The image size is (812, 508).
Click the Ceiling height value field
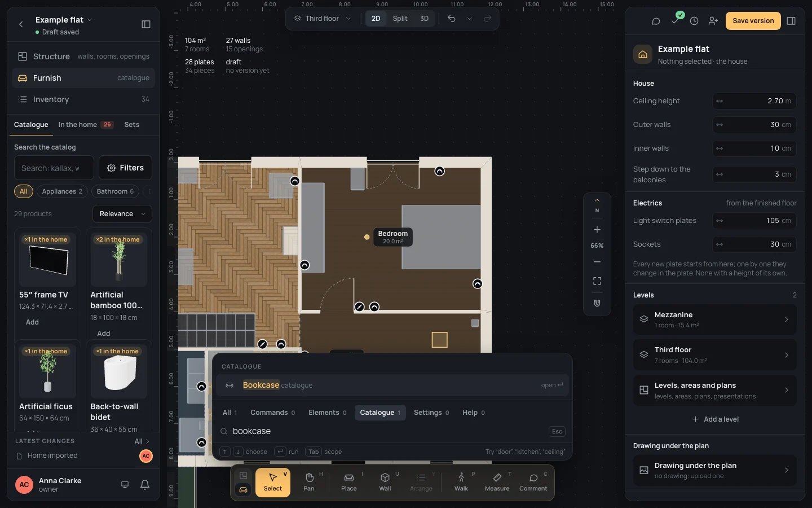pyautogui.click(x=754, y=101)
